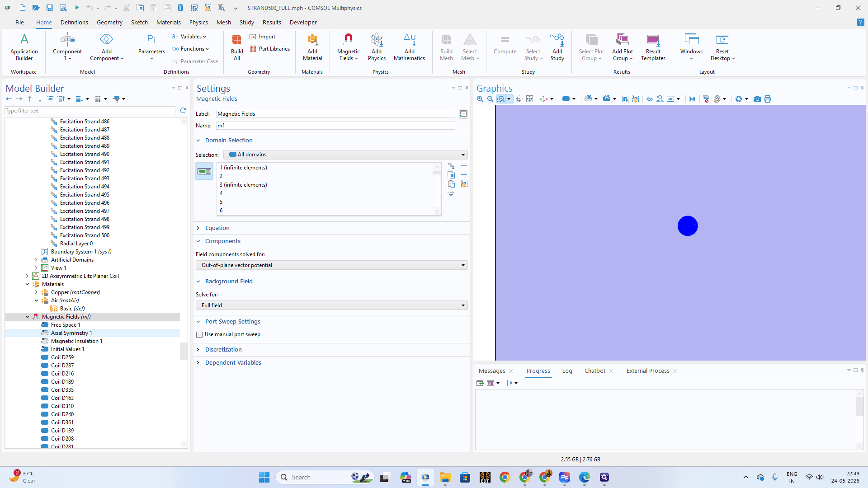Open the Out-of-plane vector potential dropdown
The width and height of the screenshot is (868, 488).
[331, 265]
